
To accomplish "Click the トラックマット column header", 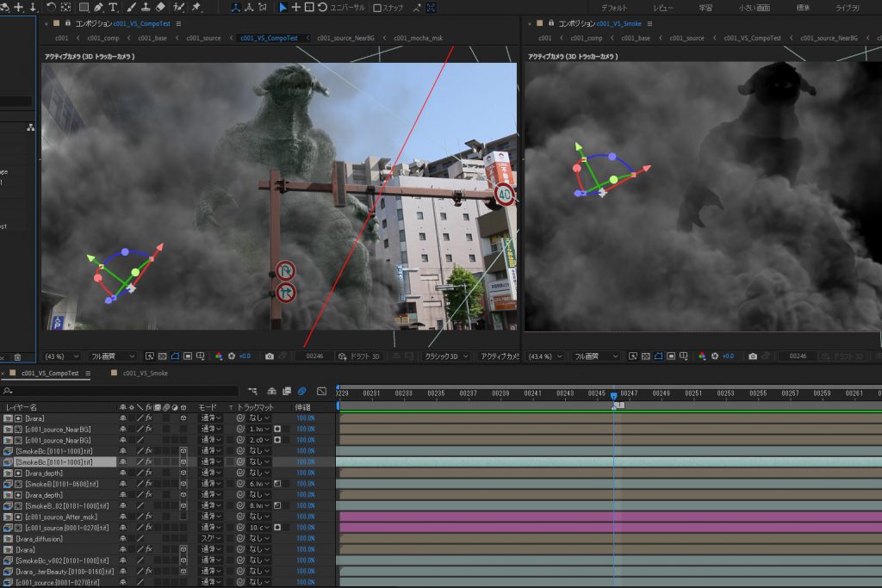I will click(x=255, y=407).
